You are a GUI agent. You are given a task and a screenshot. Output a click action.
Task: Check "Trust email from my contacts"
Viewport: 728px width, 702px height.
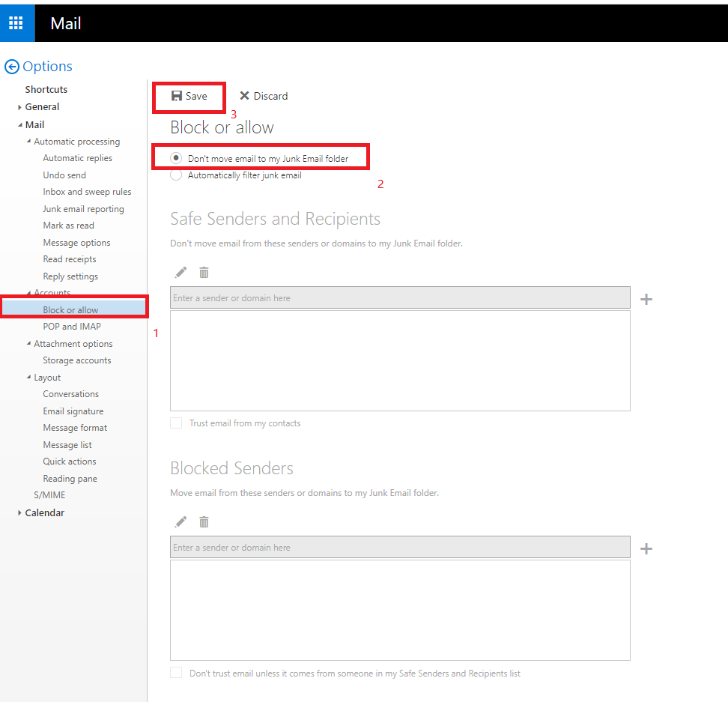(x=176, y=423)
